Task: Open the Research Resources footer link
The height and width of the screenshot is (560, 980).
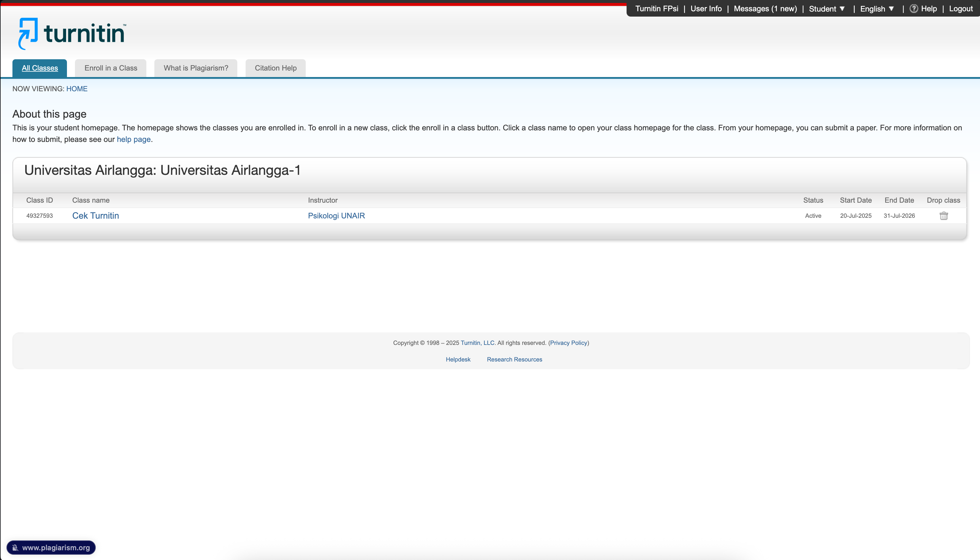Action: click(514, 359)
